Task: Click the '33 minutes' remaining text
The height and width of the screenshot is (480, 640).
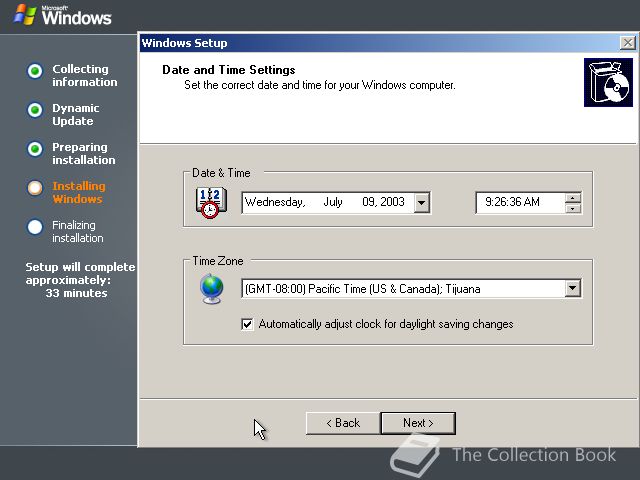Action: (76, 293)
